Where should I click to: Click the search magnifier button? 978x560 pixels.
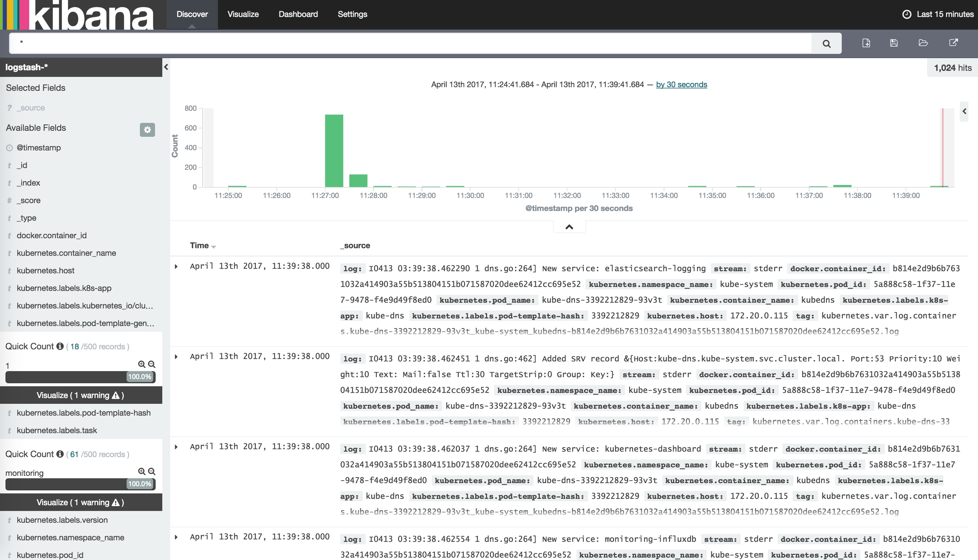click(x=826, y=44)
